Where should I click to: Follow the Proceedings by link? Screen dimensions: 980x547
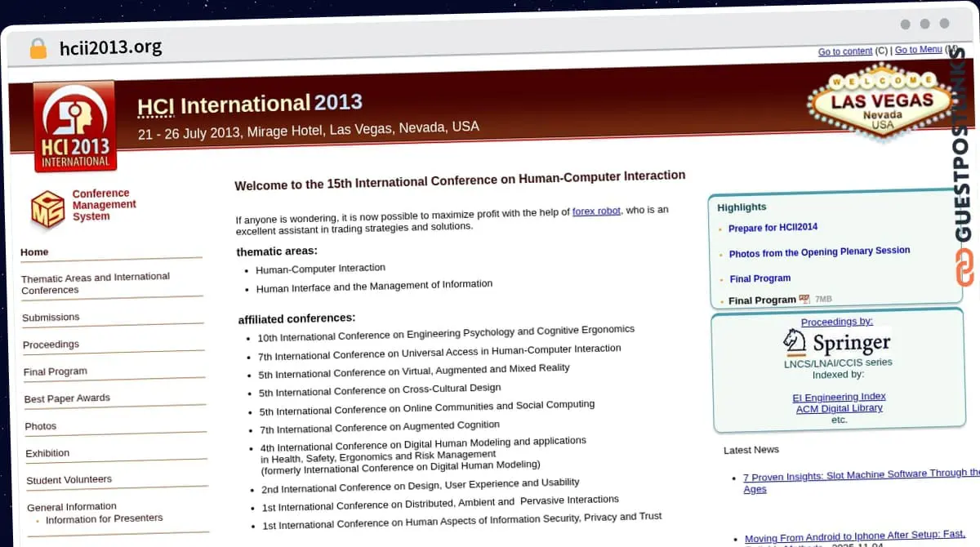(x=837, y=322)
